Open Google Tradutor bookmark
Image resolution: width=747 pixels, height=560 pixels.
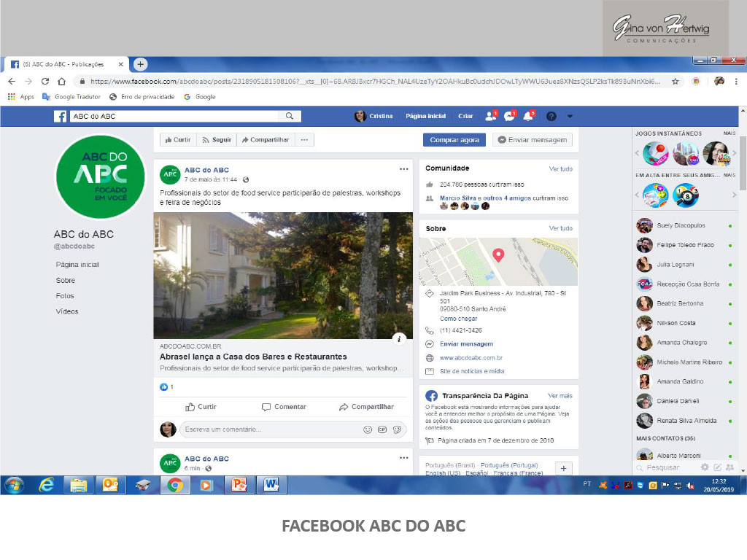click(71, 97)
